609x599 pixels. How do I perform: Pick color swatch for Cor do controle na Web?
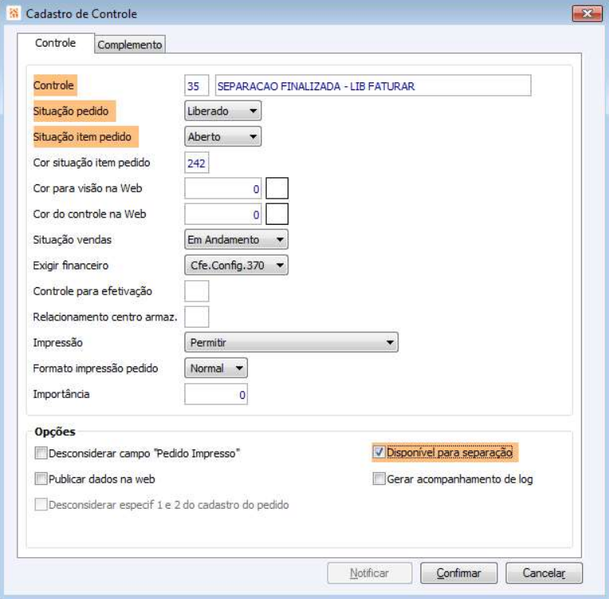click(x=277, y=214)
